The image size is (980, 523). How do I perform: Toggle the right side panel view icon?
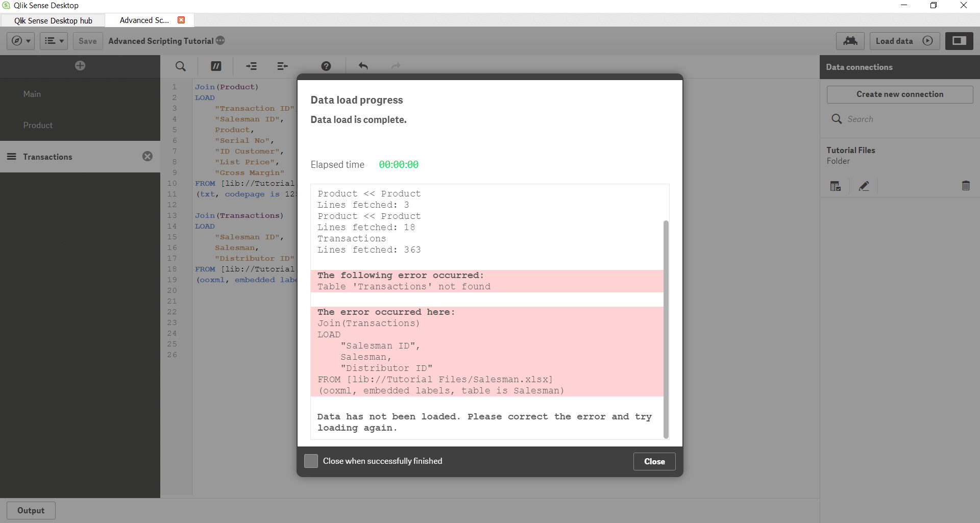pyautogui.click(x=959, y=41)
